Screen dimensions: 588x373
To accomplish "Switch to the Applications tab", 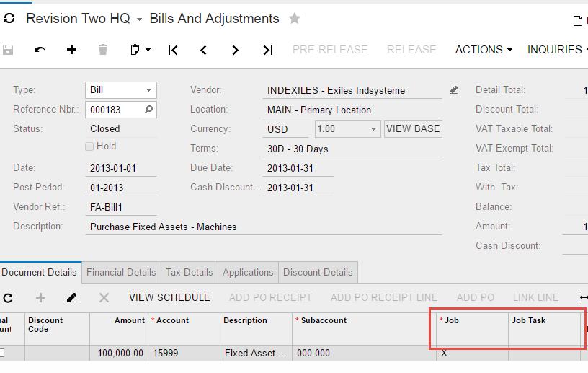I will (248, 272).
